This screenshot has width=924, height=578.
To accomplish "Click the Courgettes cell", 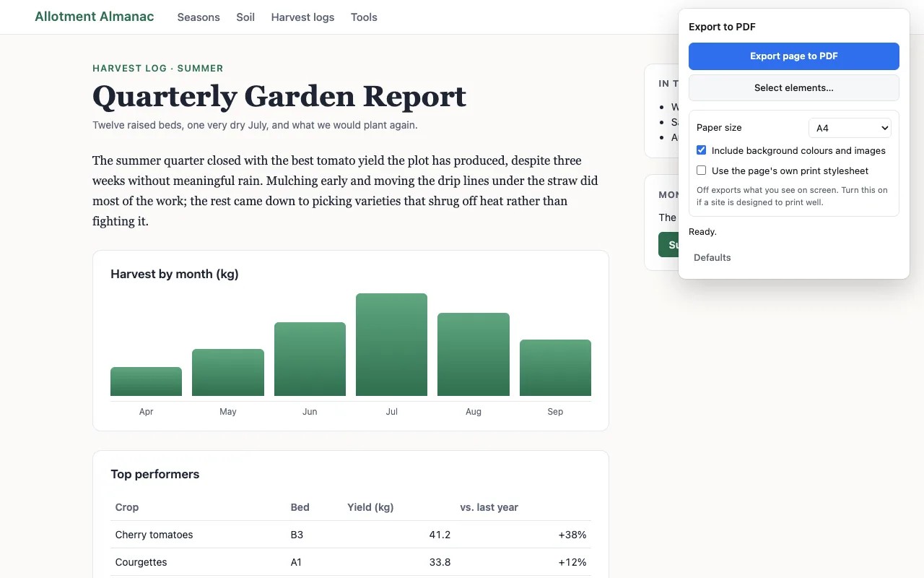I will (x=141, y=562).
